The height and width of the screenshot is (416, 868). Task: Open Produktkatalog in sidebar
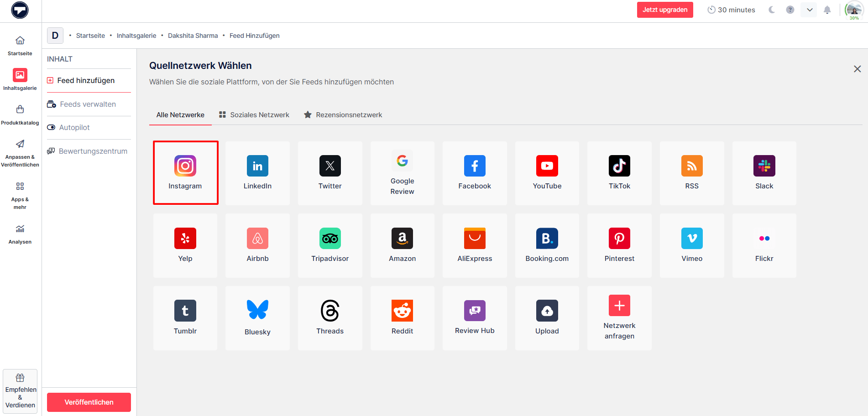click(x=20, y=115)
